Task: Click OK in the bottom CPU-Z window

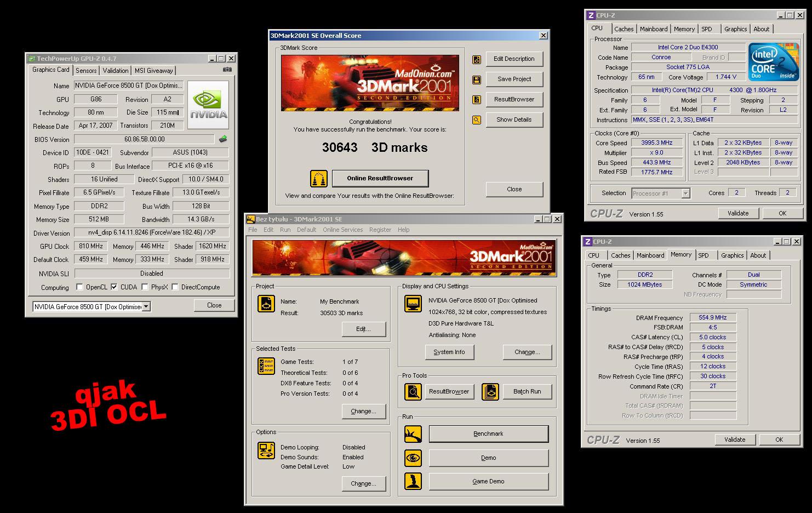Action: click(x=779, y=440)
